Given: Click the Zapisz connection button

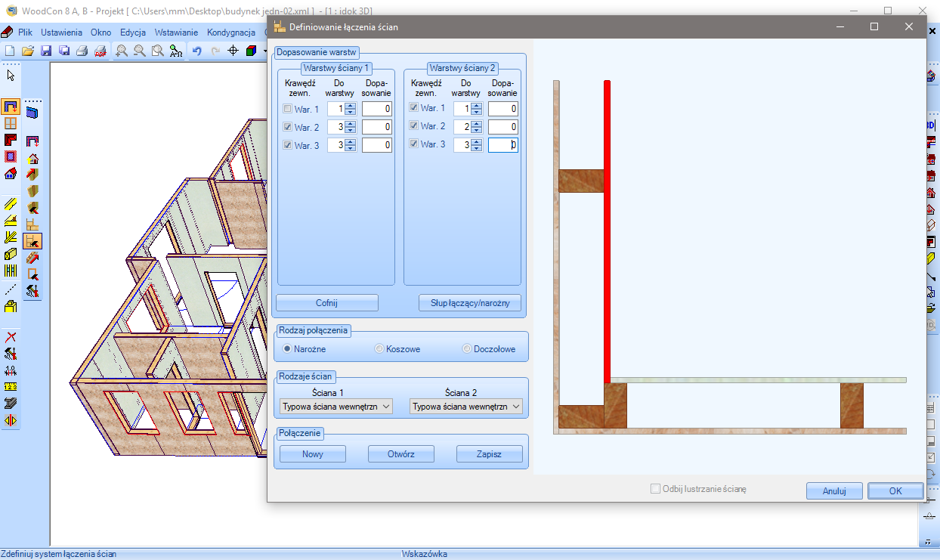Looking at the screenshot, I should 490,454.
